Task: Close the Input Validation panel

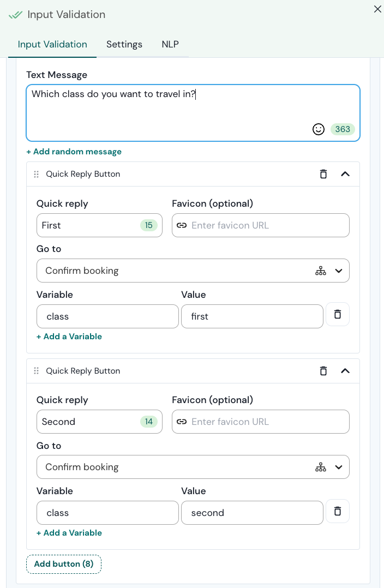Action: (377, 9)
